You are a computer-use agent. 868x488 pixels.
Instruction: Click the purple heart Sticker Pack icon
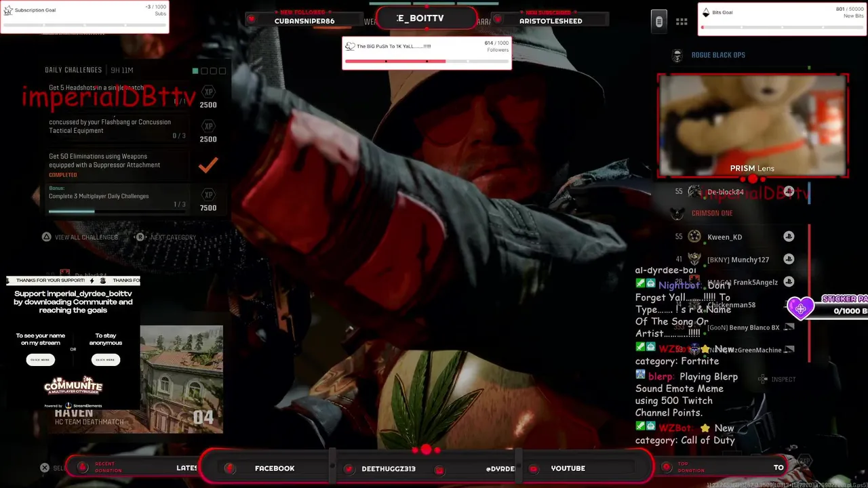pos(800,308)
